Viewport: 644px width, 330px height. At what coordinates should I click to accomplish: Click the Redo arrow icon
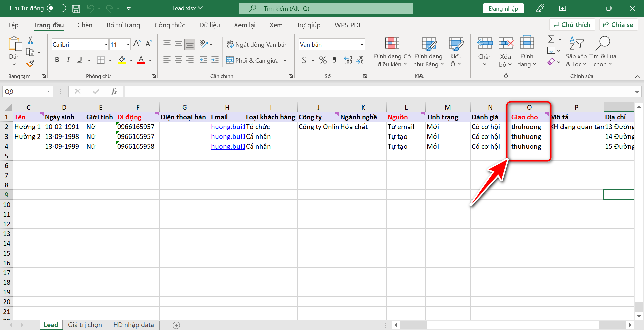110,9
